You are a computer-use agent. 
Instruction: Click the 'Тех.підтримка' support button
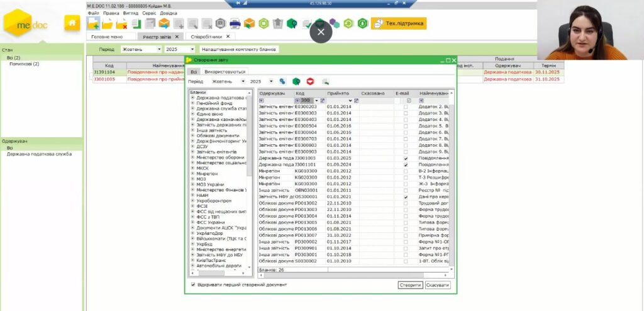[399, 23]
